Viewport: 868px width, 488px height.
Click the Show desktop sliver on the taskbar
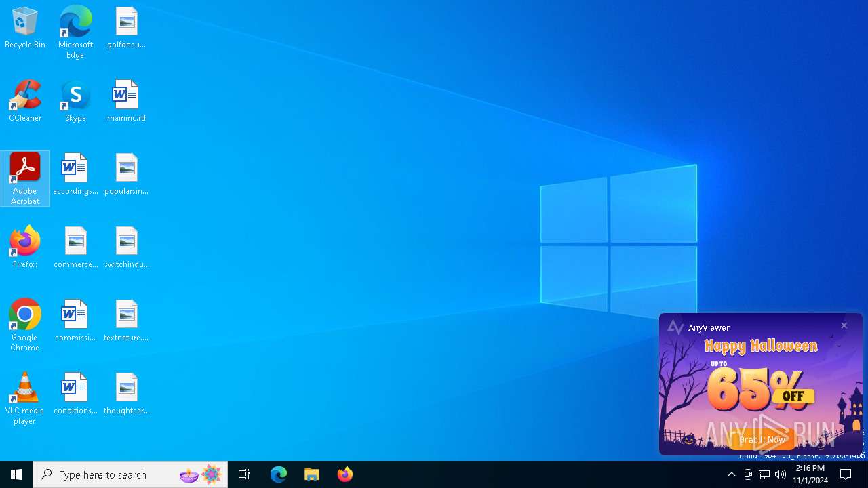[x=866, y=474]
